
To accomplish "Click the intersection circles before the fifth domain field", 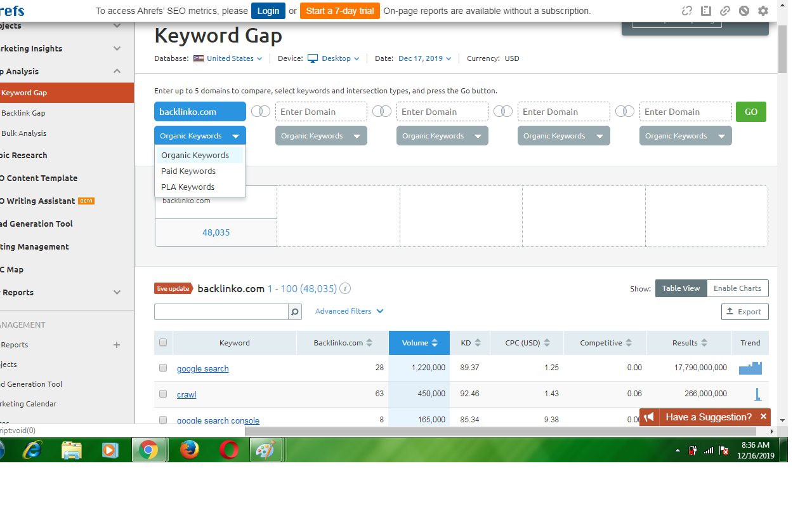I will point(625,111).
